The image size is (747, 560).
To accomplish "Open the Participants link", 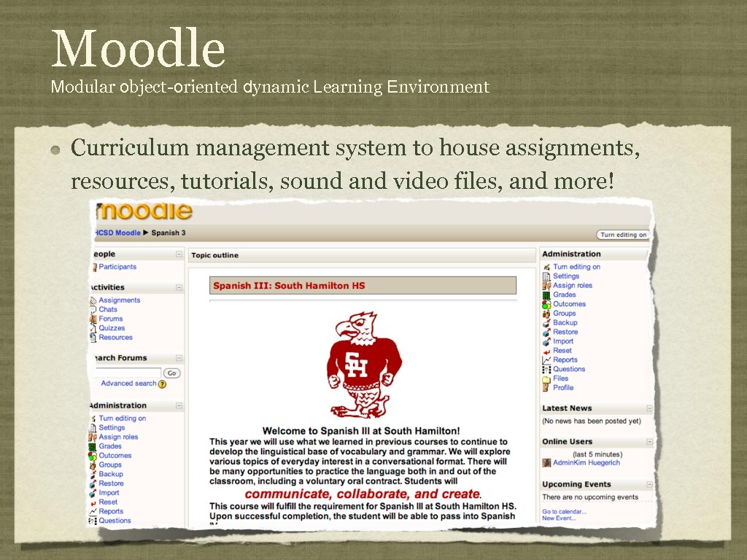I will point(117,267).
